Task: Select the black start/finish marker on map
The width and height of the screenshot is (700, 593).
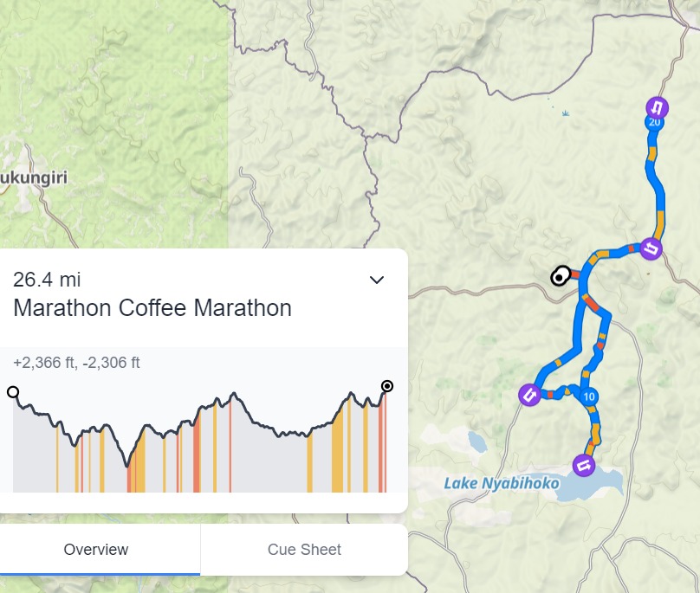Action: click(560, 277)
